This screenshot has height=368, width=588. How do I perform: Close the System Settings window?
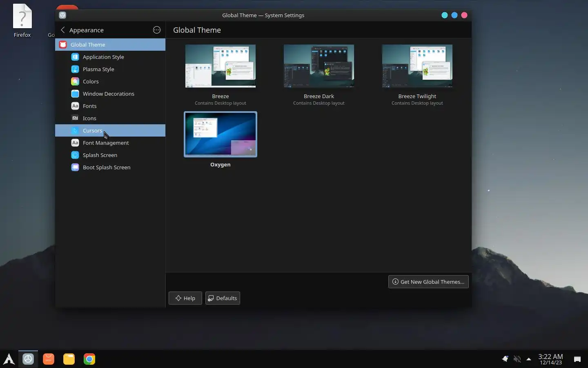click(x=464, y=15)
